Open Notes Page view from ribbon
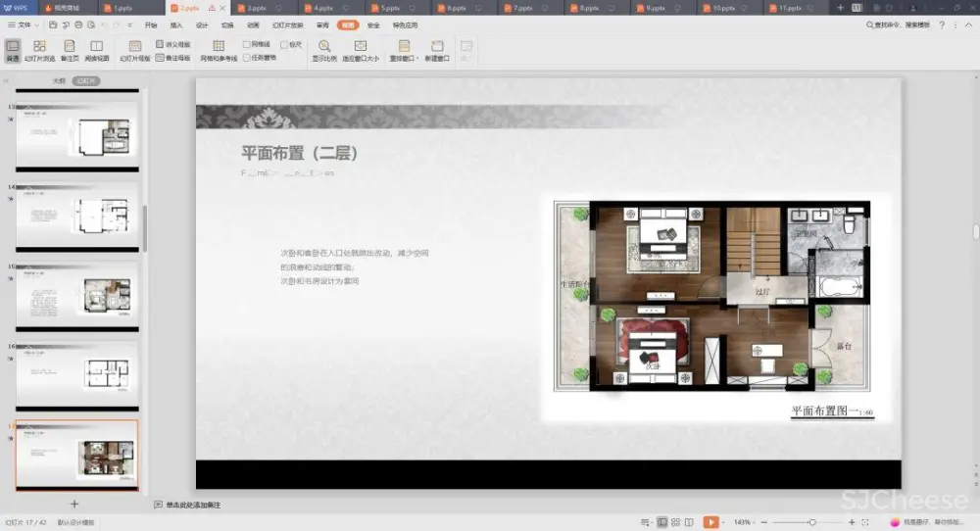 (70, 50)
